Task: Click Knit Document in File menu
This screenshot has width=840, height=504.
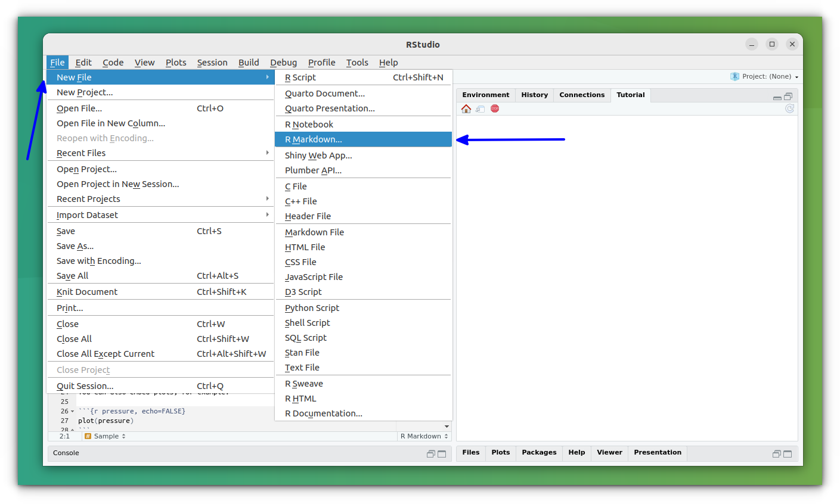Action: point(87,292)
